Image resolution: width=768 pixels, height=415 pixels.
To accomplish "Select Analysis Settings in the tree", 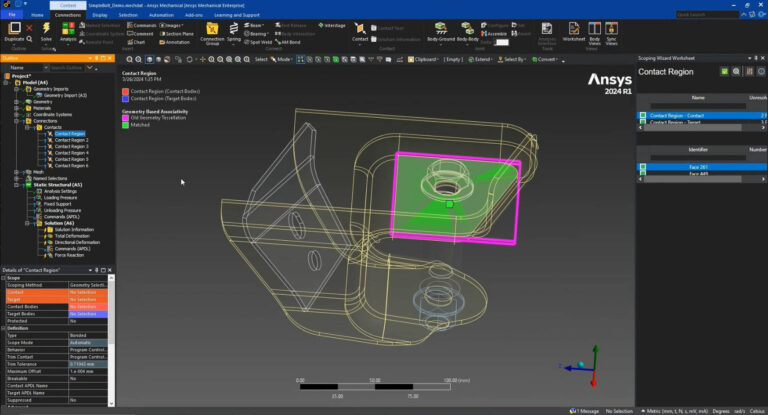I will pyautogui.click(x=60, y=192).
